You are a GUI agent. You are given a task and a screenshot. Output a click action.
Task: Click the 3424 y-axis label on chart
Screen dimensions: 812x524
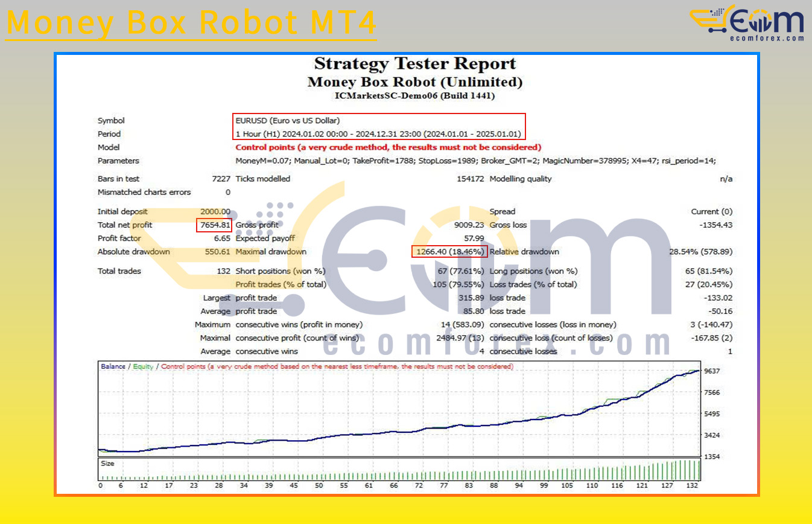pos(711,435)
